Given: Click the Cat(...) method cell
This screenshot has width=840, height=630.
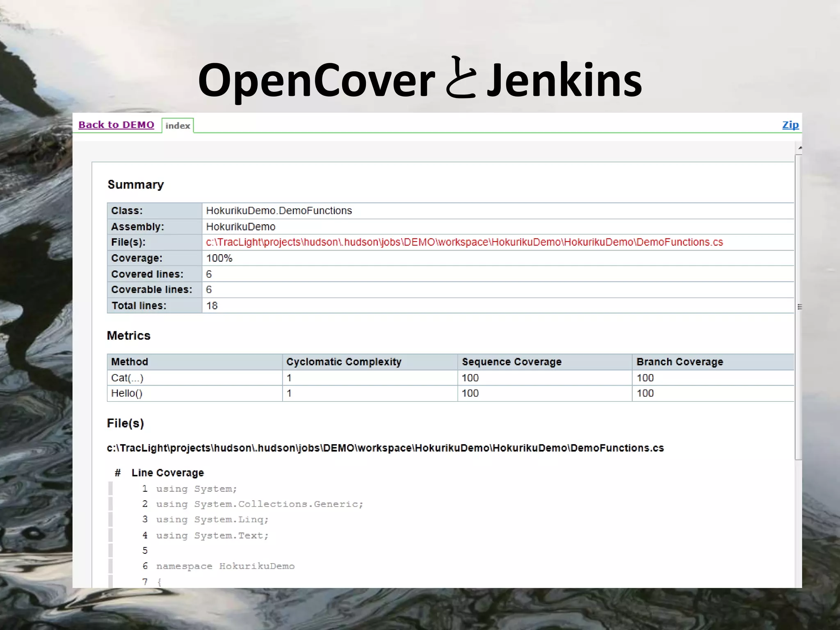Looking at the screenshot, I should pyautogui.click(x=195, y=378).
